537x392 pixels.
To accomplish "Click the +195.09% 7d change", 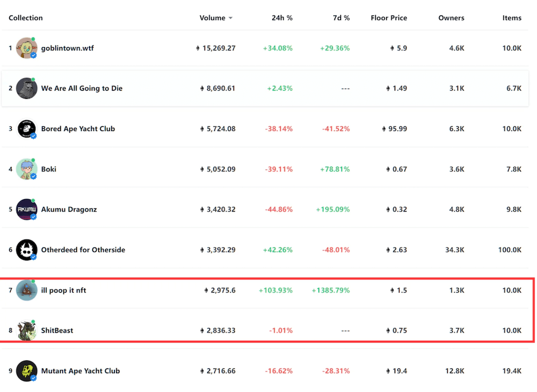I will point(333,209).
